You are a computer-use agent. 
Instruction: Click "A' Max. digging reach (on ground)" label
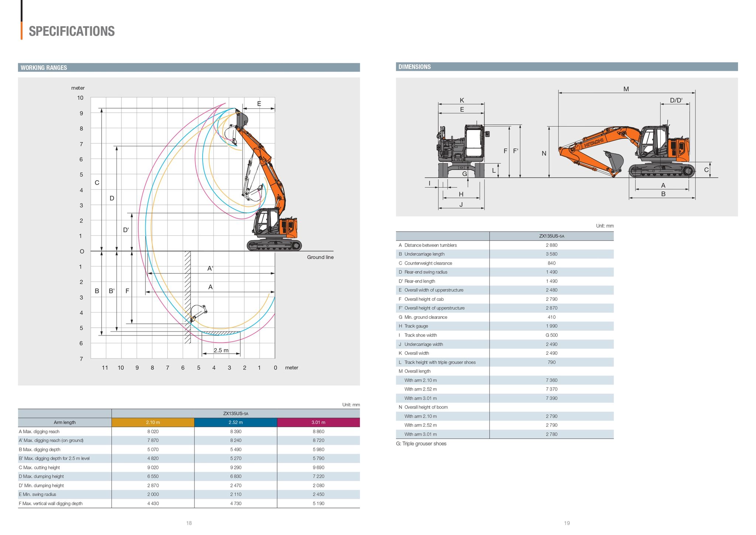(x=51, y=440)
